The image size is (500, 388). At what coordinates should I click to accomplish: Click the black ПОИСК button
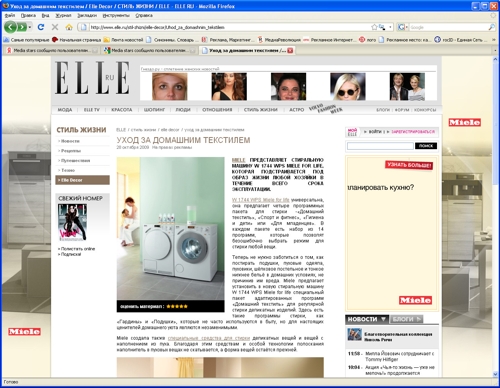(426, 146)
